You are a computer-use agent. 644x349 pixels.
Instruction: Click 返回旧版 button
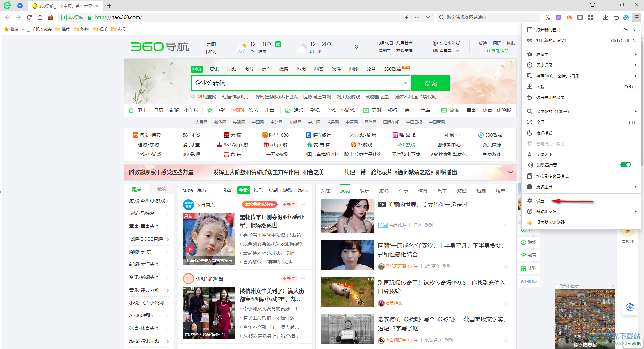pyautogui.click(x=529, y=281)
